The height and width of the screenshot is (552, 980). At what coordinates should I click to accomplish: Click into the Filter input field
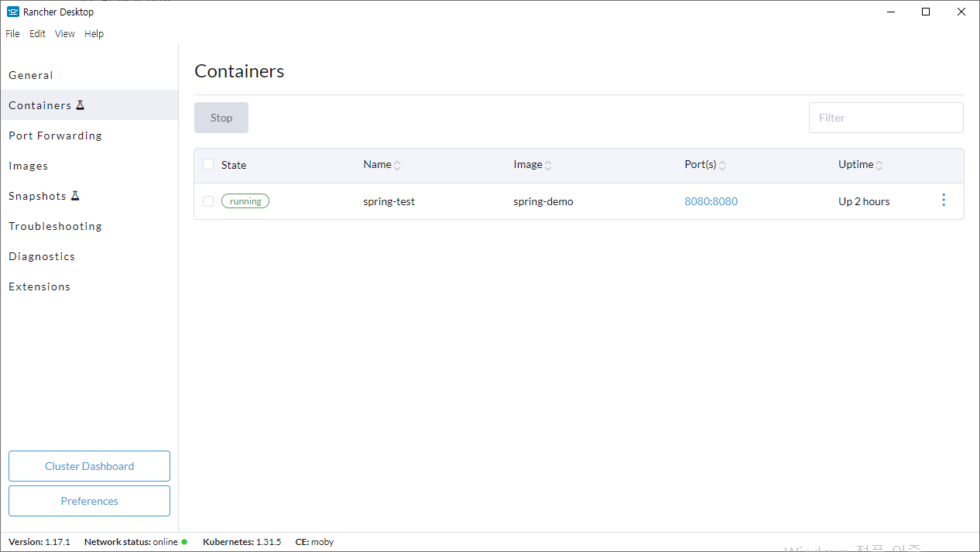886,118
